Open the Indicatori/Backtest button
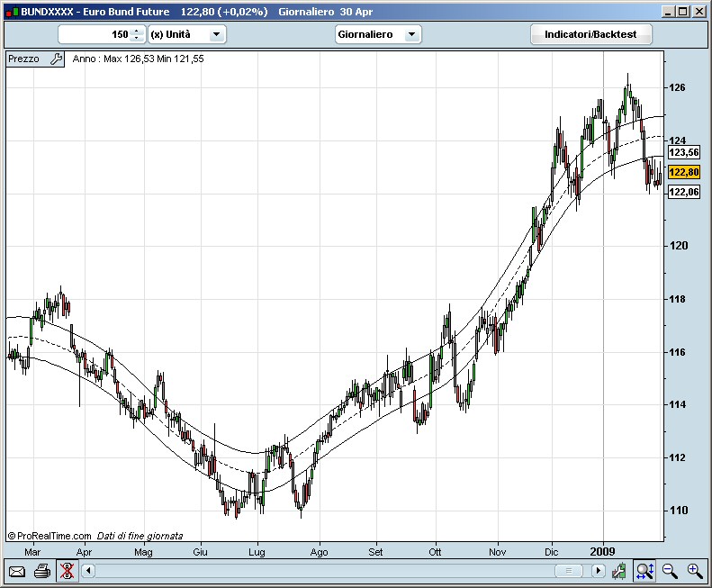712x588 pixels. (590, 34)
